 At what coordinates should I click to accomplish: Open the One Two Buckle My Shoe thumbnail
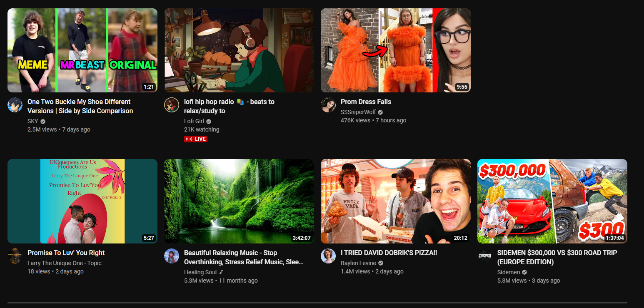[x=82, y=50]
